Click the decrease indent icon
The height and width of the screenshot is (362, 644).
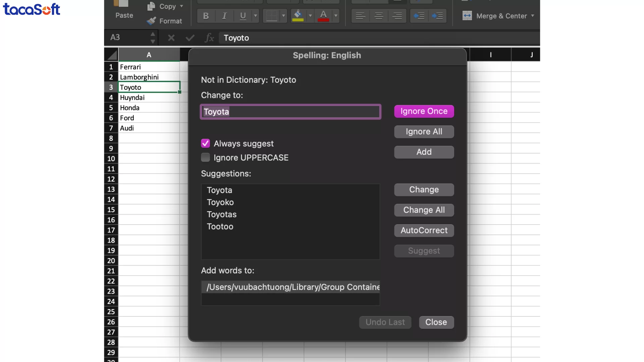point(419,16)
